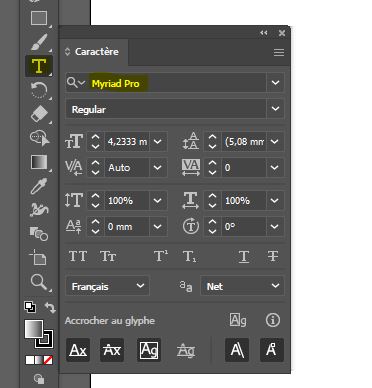
Task: Select the Eraser tool
Action: pos(39,114)
